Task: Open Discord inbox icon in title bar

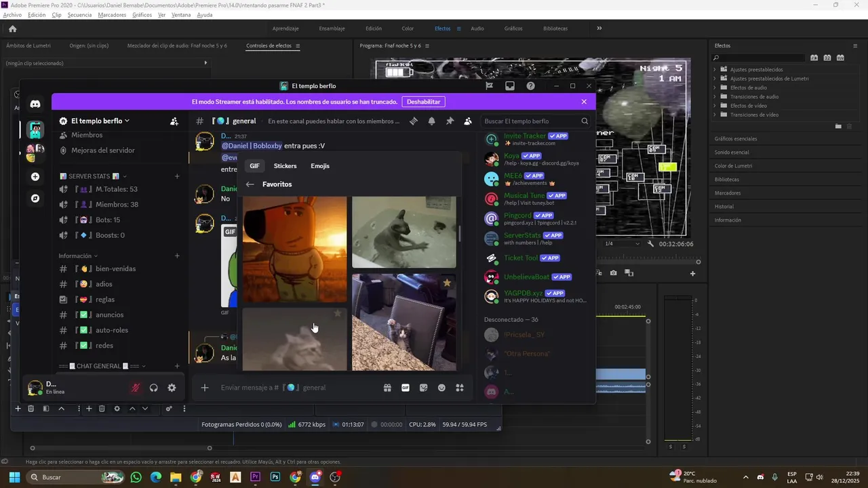Action: coord(510,86)
